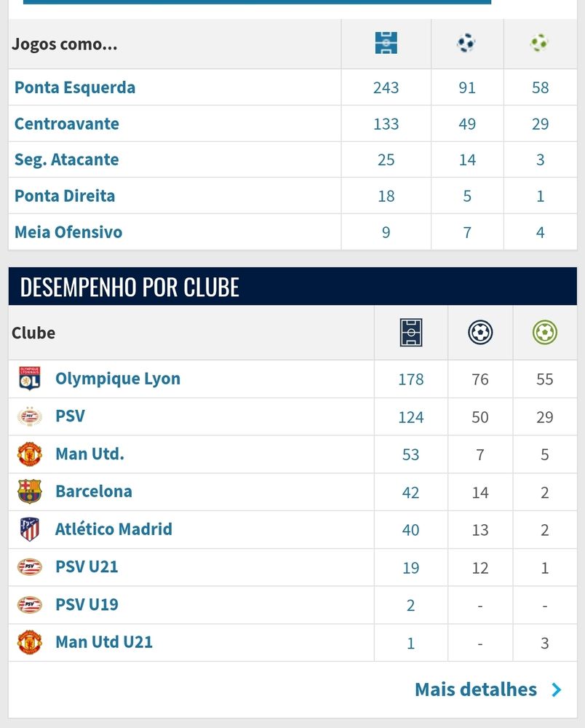Open the PSV club link
This screenshot has height=728, width=585.
(x=70, y=416)
